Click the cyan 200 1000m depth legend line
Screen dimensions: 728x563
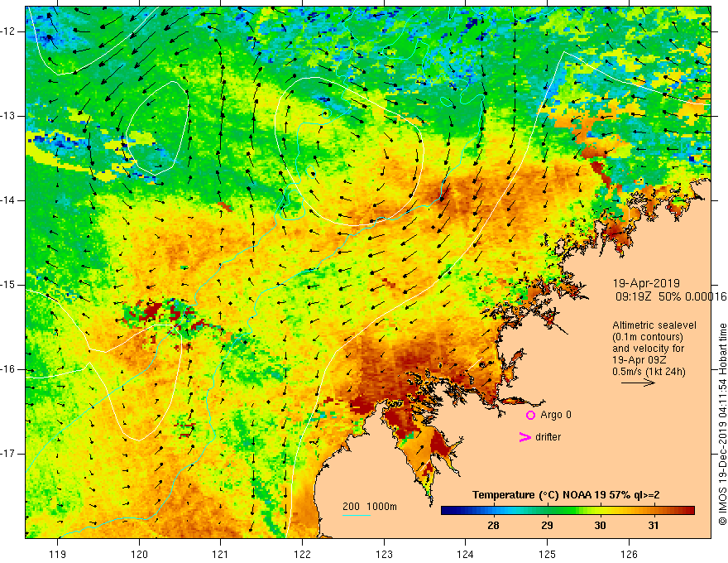357,515
